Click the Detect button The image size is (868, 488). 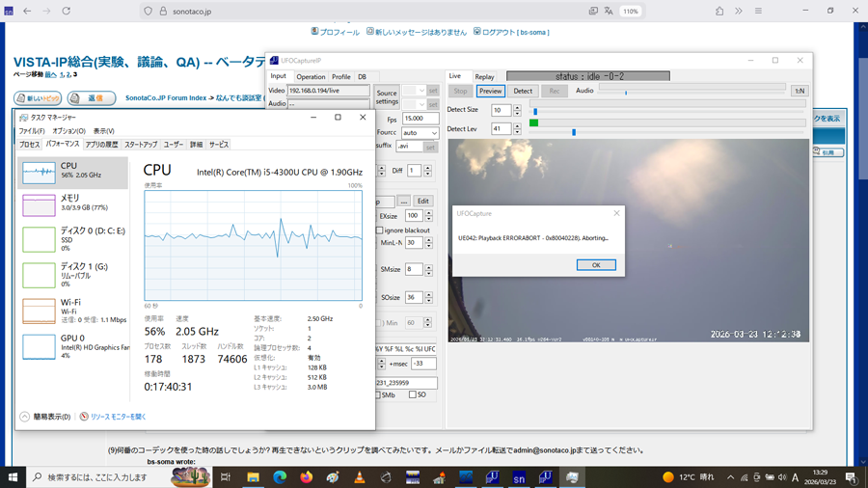pos(523,91)
